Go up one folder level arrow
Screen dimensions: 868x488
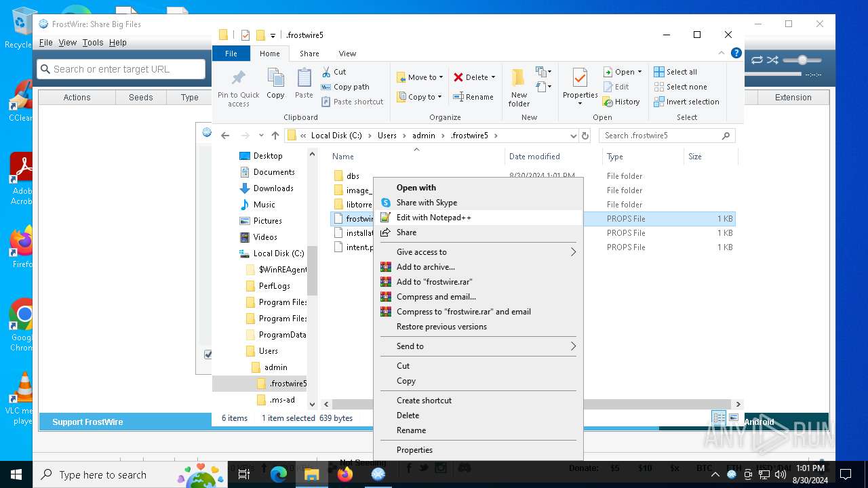275,136
